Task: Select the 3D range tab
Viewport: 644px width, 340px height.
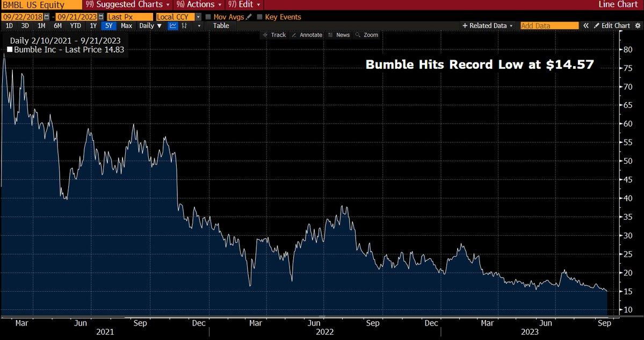Action: [x=25, y=25]
